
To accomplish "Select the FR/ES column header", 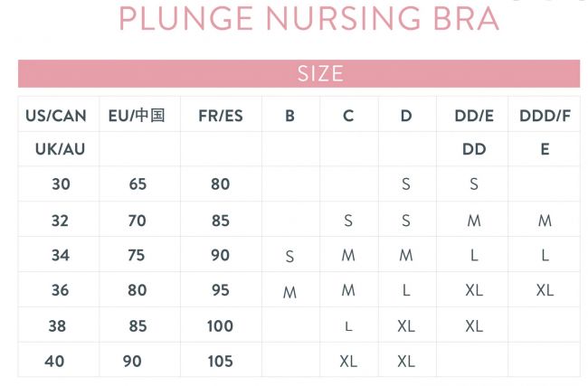I will 221,116.
